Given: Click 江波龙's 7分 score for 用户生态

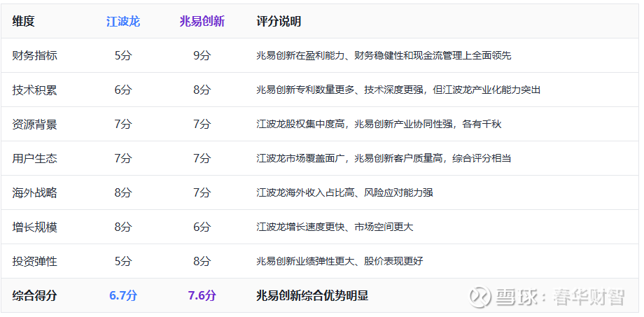Looking at the screenshot, I should pos(123,158).
